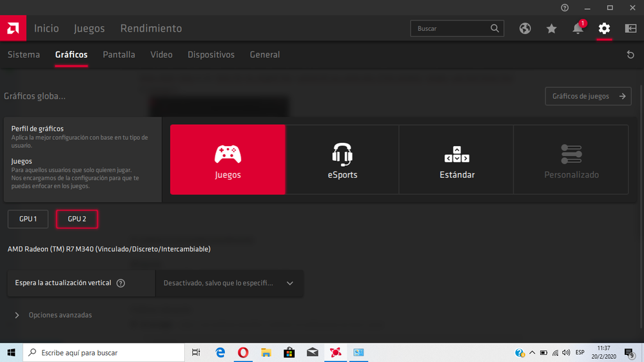Switch to the Pantalla tab

[119, 55]
